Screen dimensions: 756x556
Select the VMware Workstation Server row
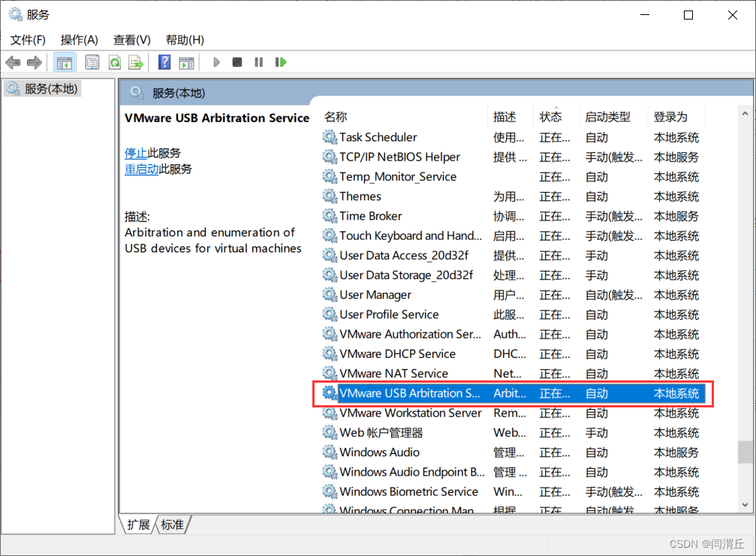514,413
